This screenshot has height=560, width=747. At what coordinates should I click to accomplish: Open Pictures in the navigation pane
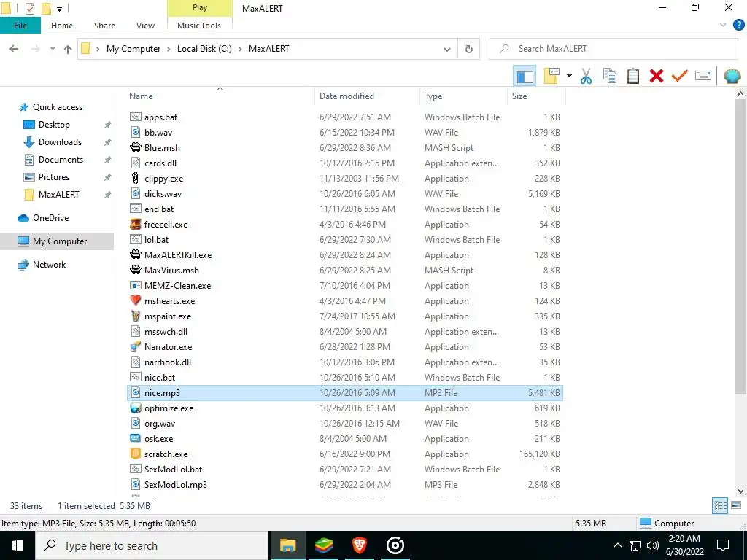click(54, 177)
